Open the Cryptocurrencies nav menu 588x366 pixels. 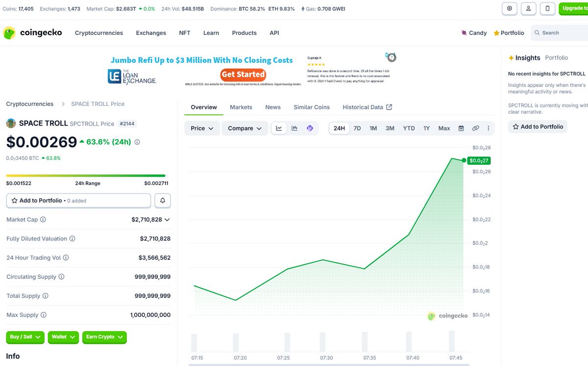[99, 33]
